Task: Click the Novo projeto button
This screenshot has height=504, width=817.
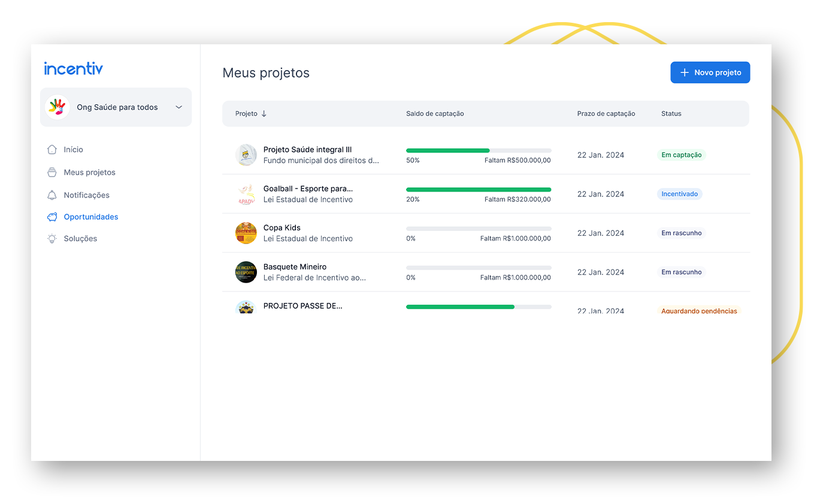Action: click(x=710, y=72)
